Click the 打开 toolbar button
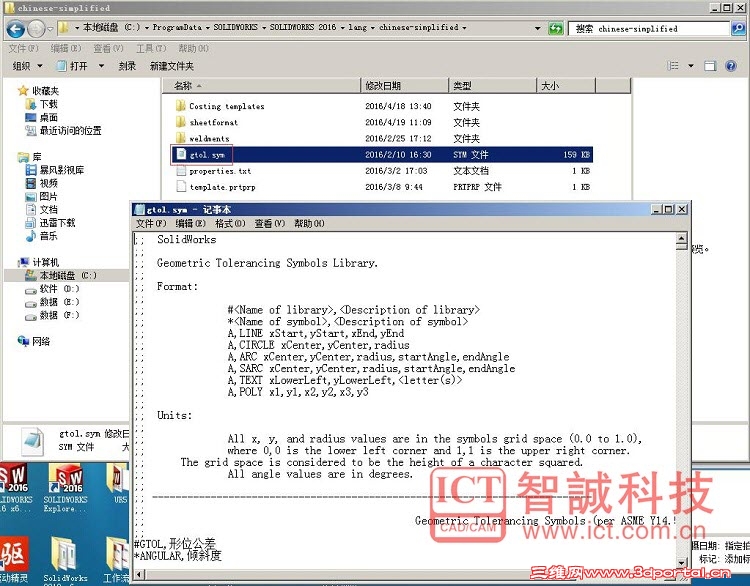The image size is (750, 586). point(73,66)
